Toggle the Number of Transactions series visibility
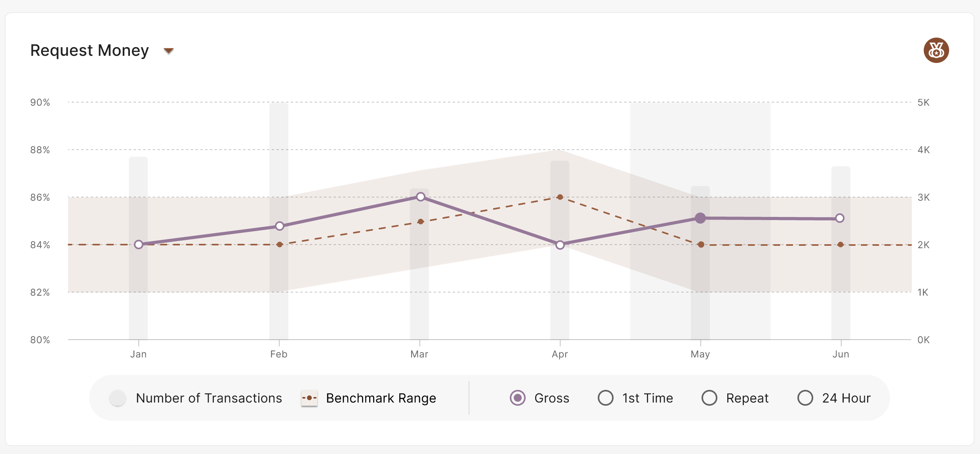This screenshot has height=454, width=980. coord(209,398)
